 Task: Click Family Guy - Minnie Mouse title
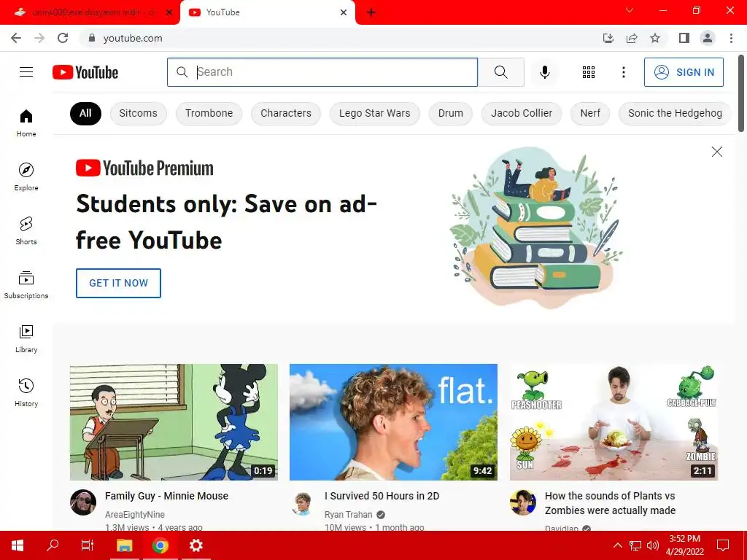point(167,496)
